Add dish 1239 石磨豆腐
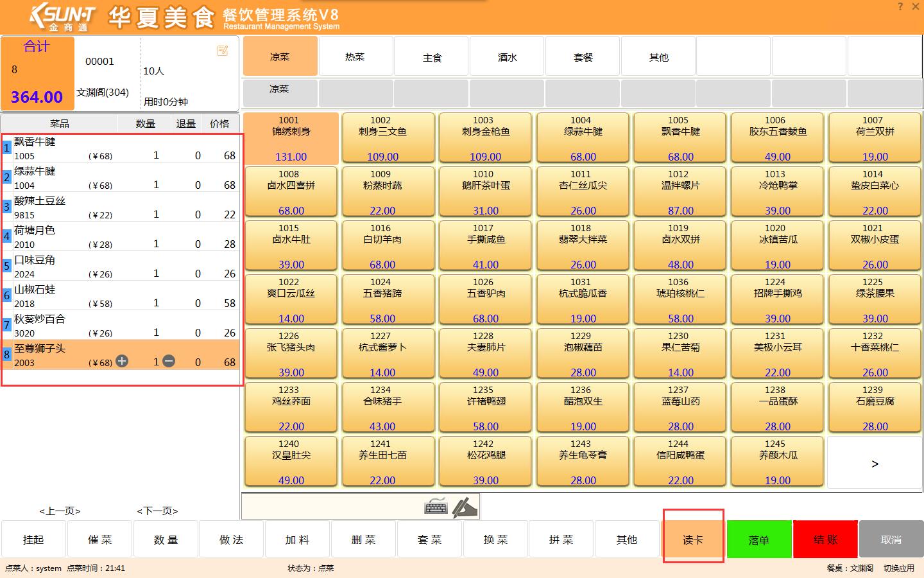The image size is (924, 578). pos(875,408)
